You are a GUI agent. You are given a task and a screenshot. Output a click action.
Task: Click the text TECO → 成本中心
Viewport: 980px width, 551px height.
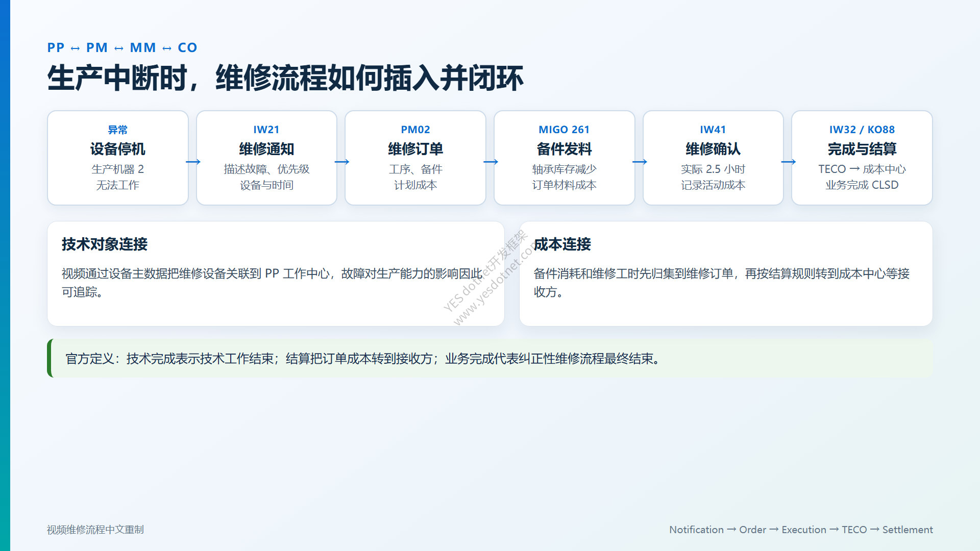[x=862, y=169]
